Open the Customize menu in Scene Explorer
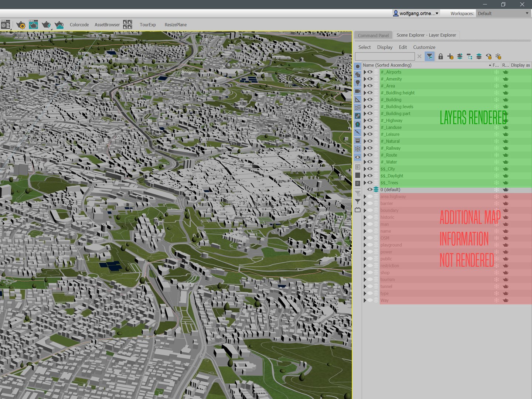 [x=424, y=47]
